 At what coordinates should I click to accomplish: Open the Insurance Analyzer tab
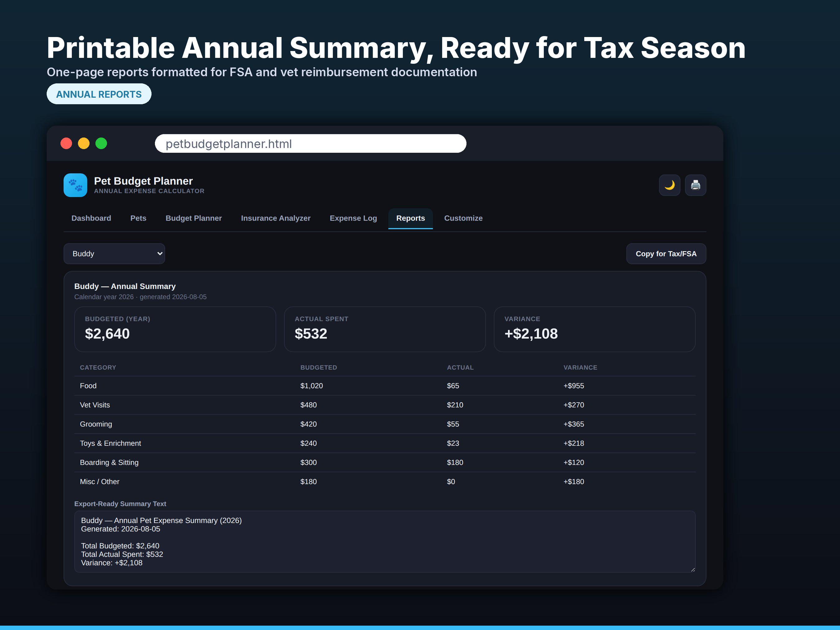276,218
